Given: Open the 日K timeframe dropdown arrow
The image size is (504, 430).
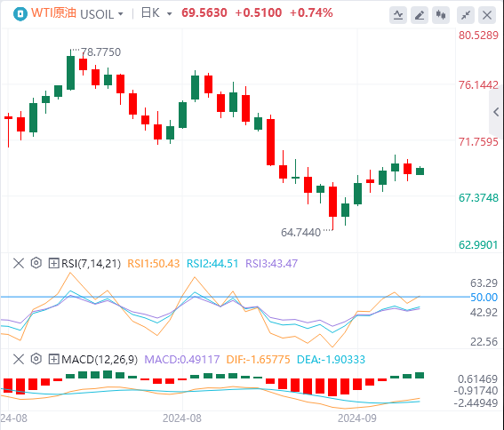Looking at the screenshot, I should click(x=170, y=14).
